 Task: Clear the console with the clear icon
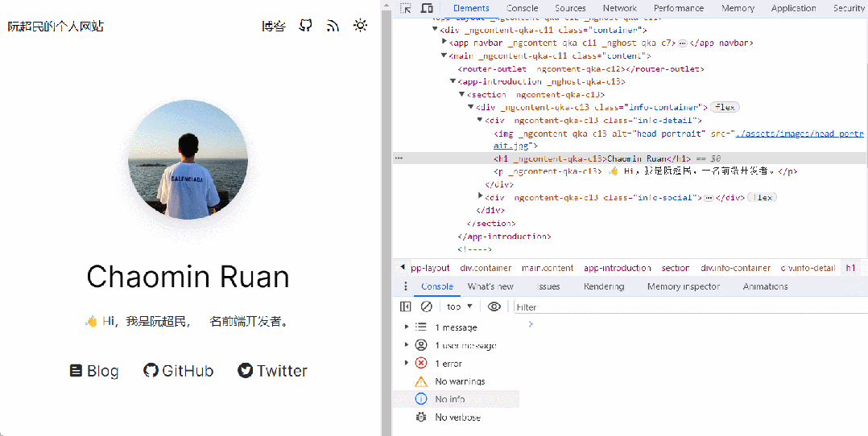click(426, 306)
